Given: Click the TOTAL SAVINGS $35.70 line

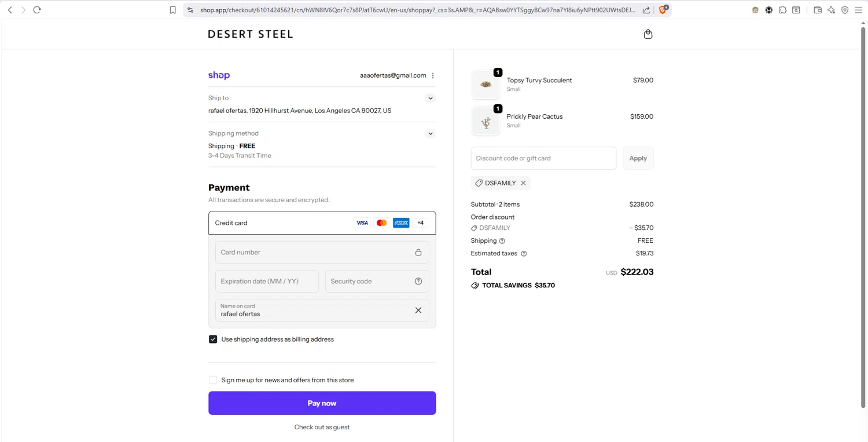Looking at the screenshot, I should pyautogui.click(x=513, y=286).
